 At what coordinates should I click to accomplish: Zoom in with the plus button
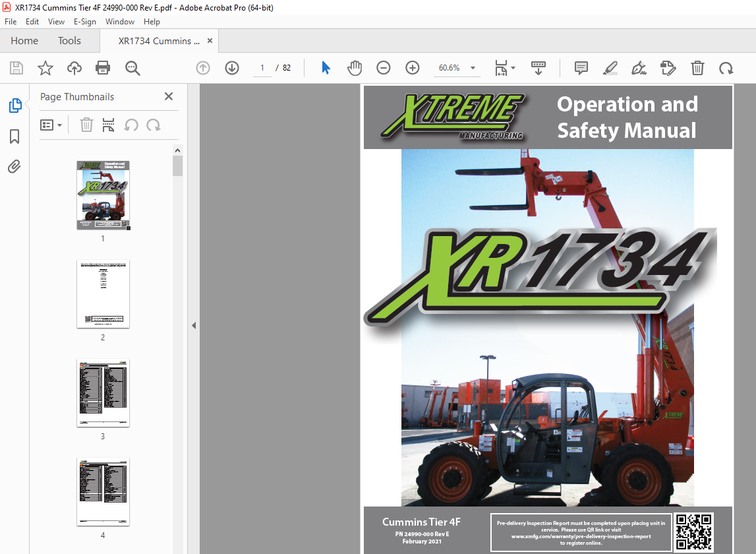click(412, 68)
